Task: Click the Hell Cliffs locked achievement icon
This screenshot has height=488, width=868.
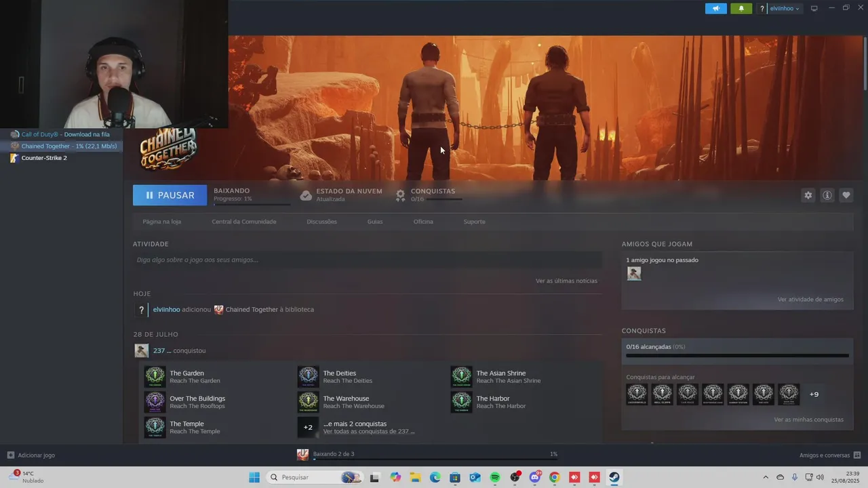Action: coord(662,394)
